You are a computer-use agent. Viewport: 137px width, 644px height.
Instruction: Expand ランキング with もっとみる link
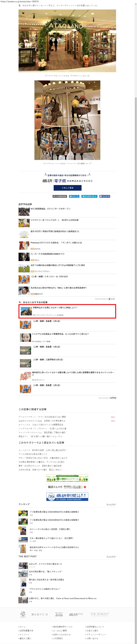pos(111,504)
